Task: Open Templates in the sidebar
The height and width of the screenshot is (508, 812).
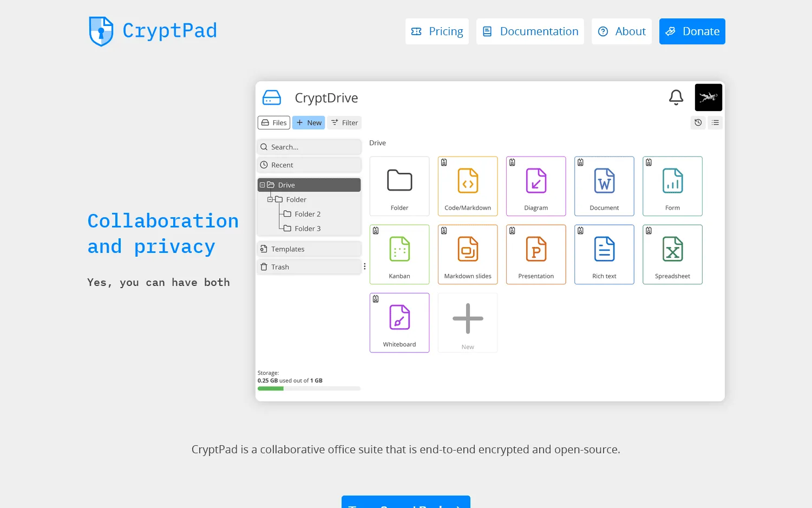Action: point(309,249)
